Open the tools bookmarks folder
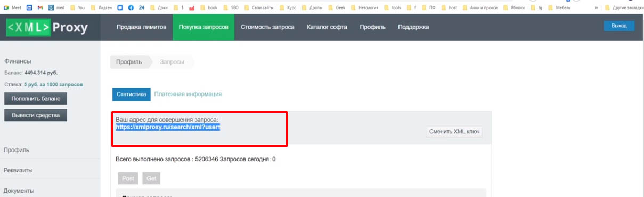 point(392,8)
